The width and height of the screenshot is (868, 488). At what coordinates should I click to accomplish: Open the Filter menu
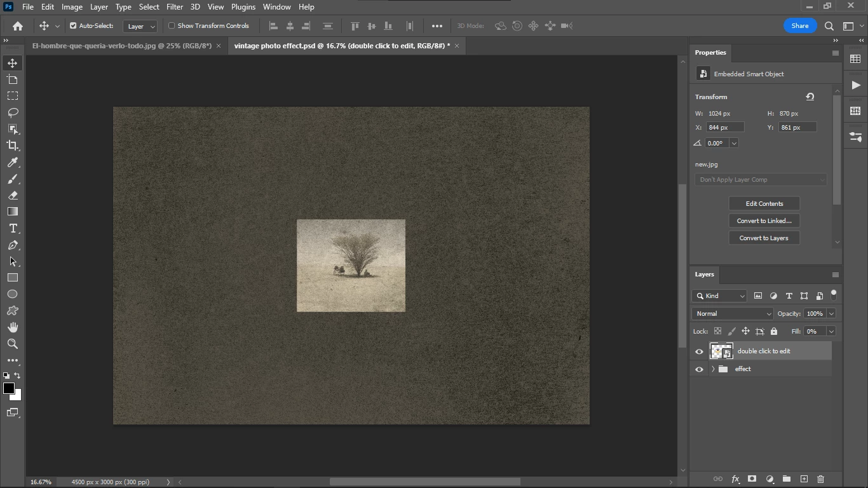(x=174, y=7)
